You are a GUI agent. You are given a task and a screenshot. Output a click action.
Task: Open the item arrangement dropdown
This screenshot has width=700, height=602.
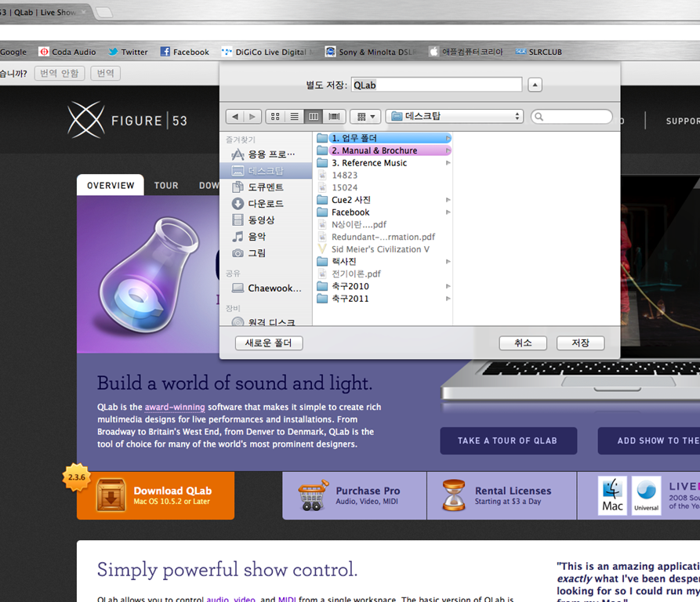point(365,117)
